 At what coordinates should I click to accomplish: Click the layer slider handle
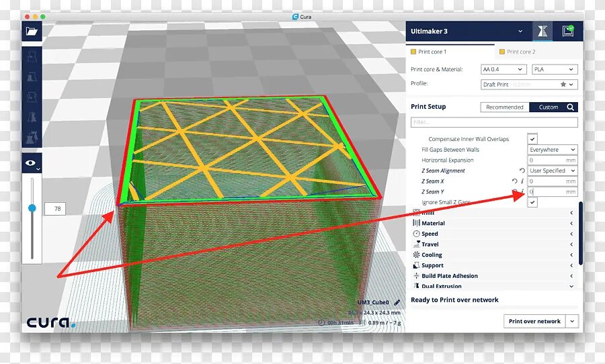[32, 208]
